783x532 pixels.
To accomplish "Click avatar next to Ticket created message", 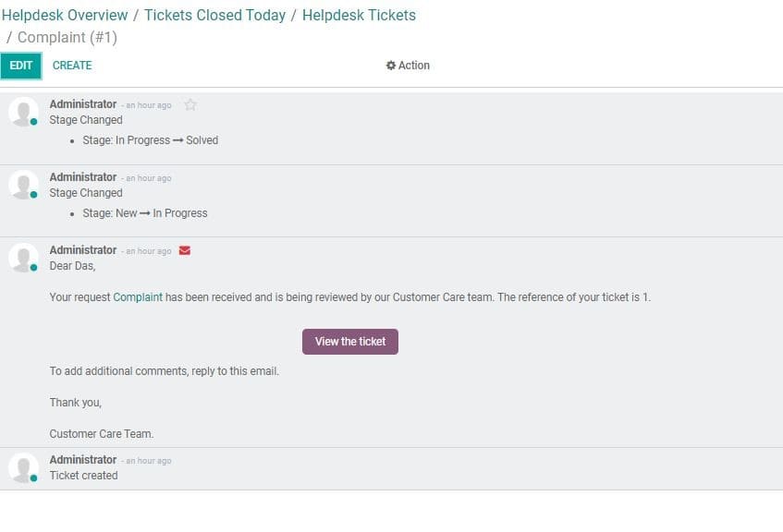I will [x=23, y=467].
